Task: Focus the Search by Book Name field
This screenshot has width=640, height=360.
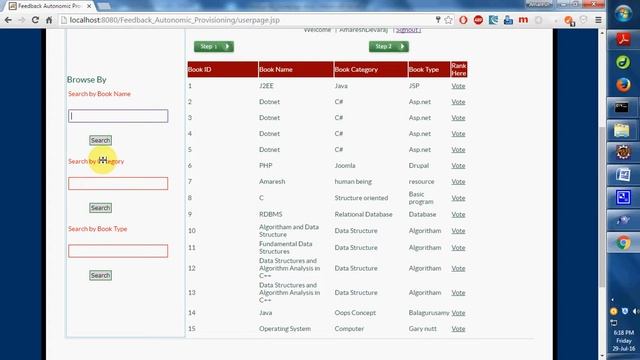Action: click(x=118, y=116)
